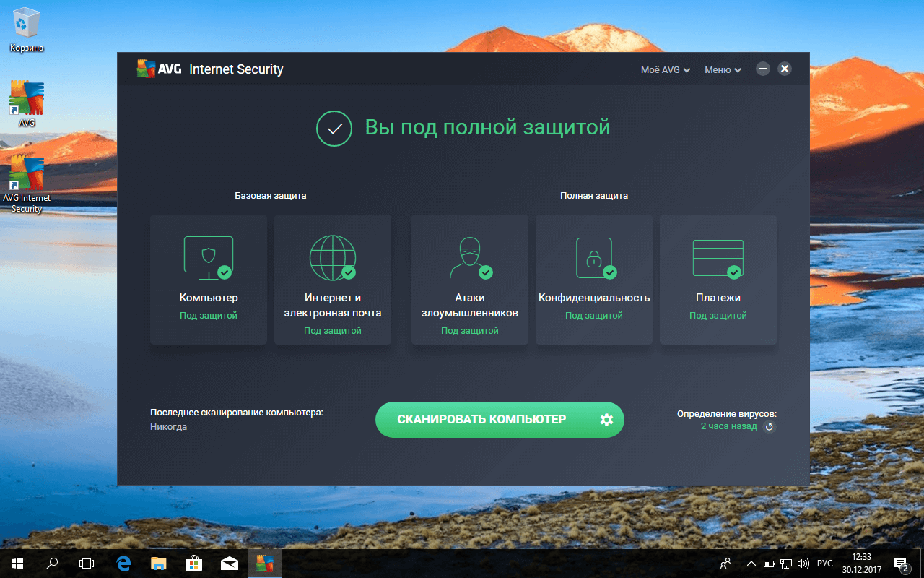Open the Конфиденциальность lock icon
Image resolution: width=924 pixels, height=578 pixels.
[x=595, y=258]
